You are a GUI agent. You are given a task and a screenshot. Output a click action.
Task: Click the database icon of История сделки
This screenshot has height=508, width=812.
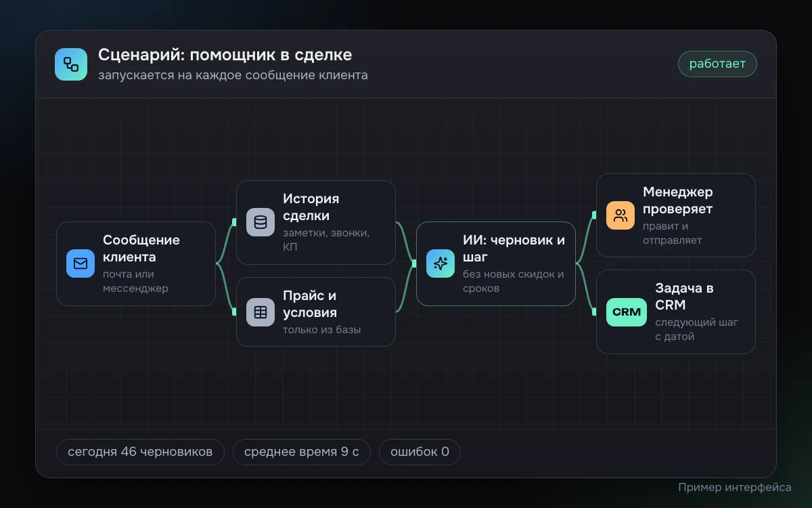click(261, 222)
